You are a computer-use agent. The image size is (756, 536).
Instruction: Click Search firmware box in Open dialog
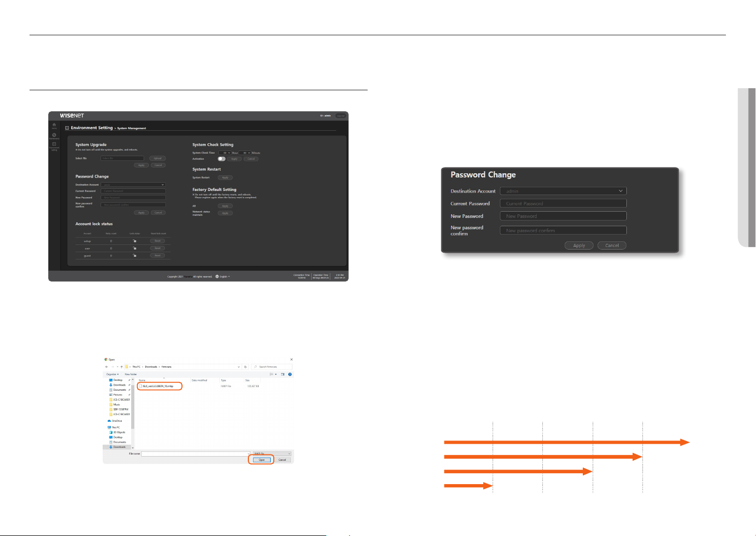point(272,367)
